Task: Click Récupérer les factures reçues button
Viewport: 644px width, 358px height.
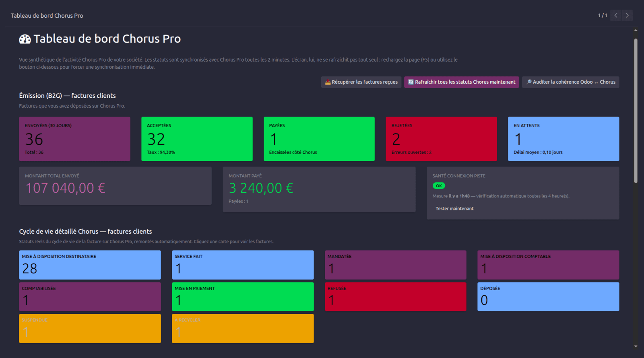Action: (361, 82)
